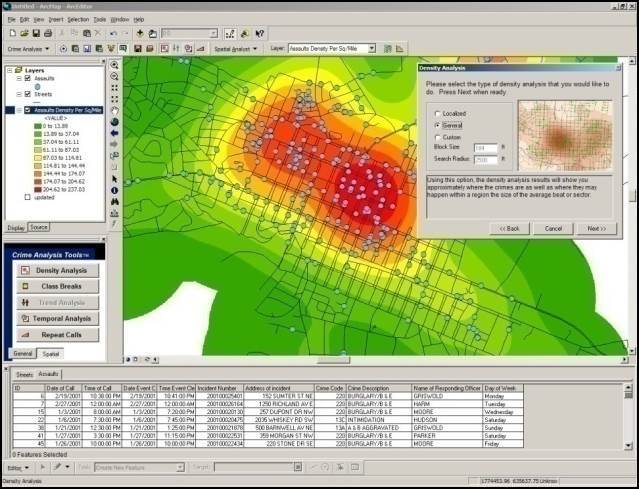Click Next in Density Analysis dialog

point(597,229)
